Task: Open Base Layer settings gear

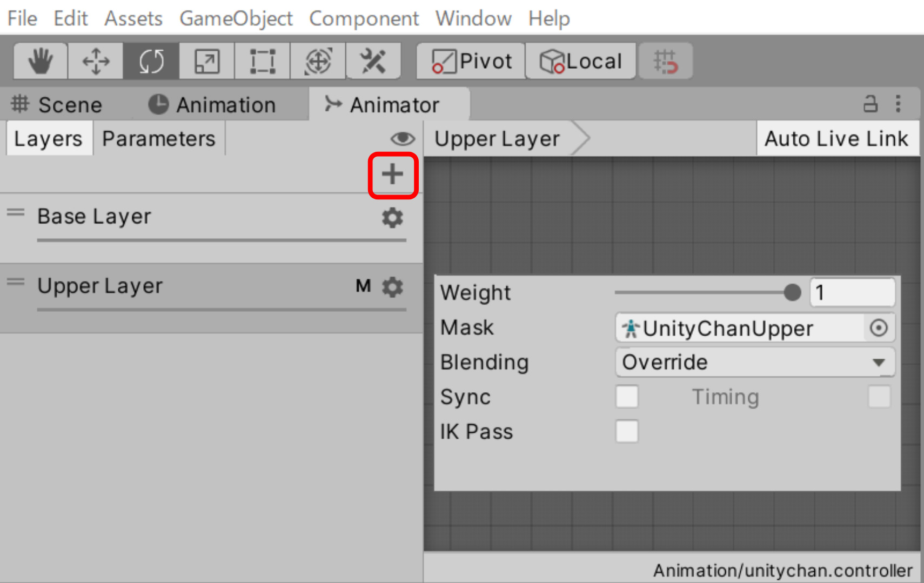Action: [x=392, y=218]
